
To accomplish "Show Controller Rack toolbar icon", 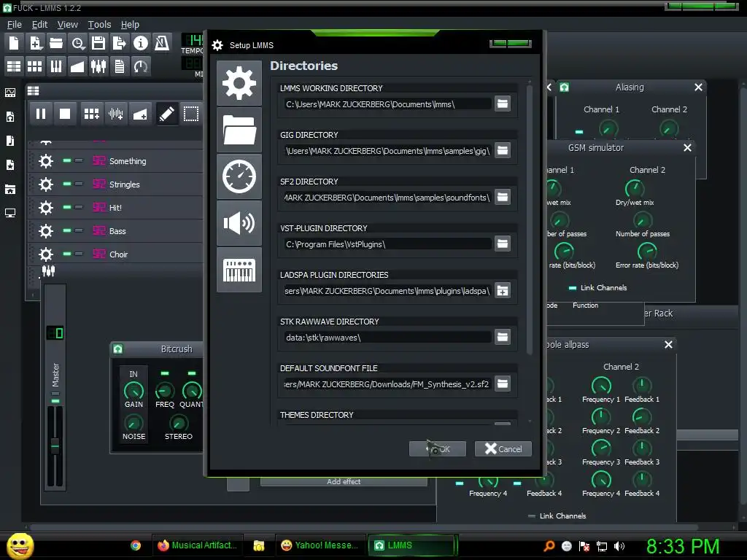I will (141, 66).
